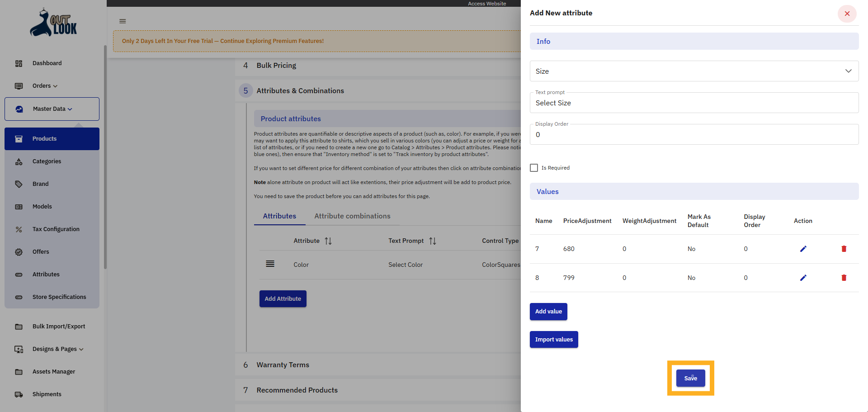Click the Display Order input field

tap(694, 135)
